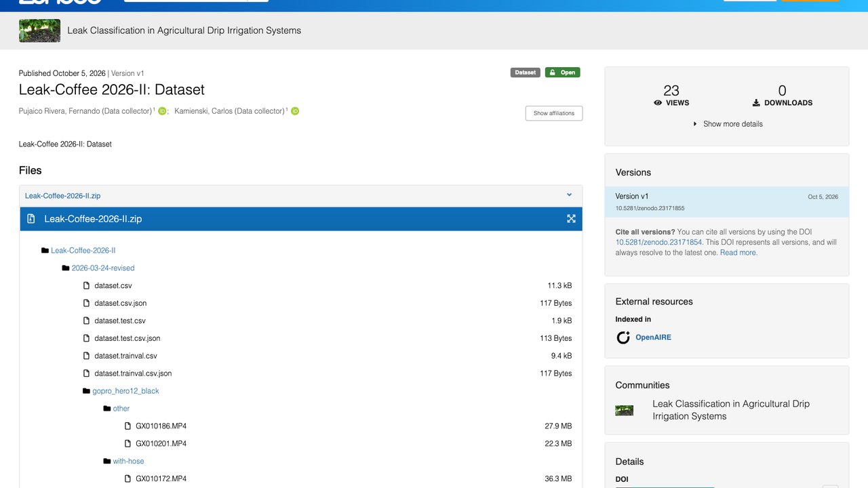868x488 pixels.
Task: Open the Leak-Coffee-2026-II.zip file link
Action: 63,196
